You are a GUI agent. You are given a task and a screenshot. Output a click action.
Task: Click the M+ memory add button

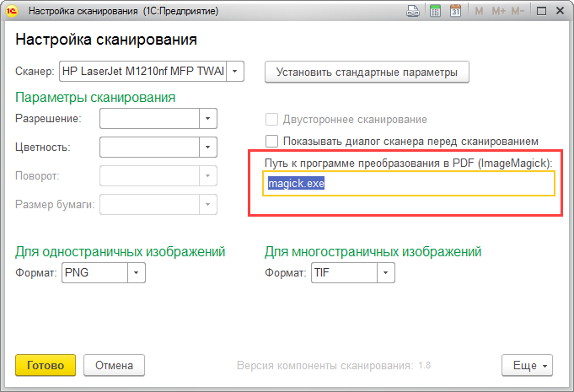click(498, 11)
